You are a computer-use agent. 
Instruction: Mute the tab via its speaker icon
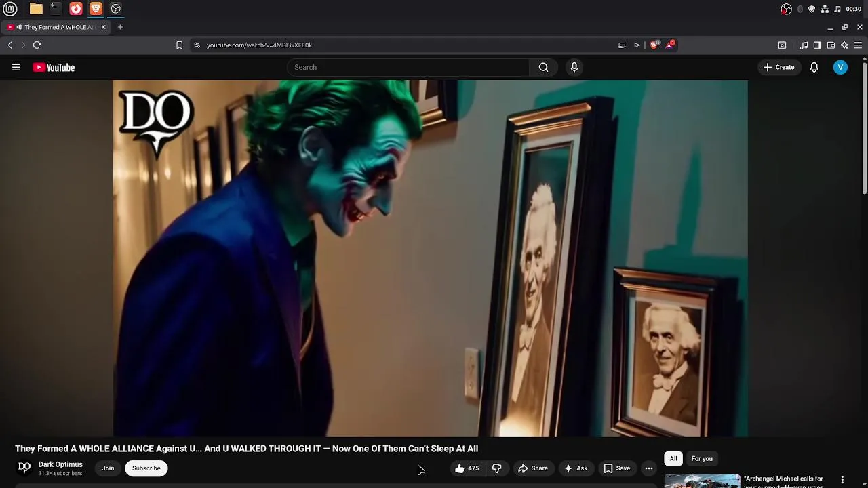point(19,27)
